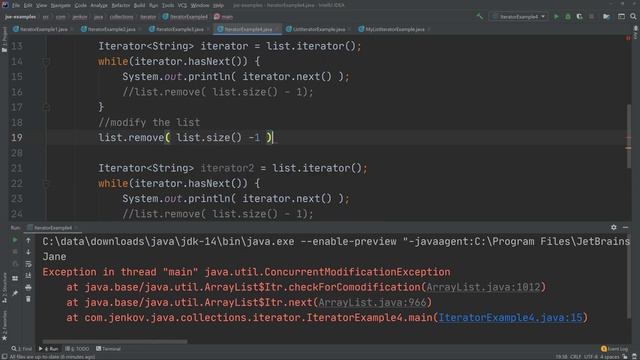The height and width of the screenshot is (360, 640).
Task: Click Down the stack trace arrow
Action: 28,252
